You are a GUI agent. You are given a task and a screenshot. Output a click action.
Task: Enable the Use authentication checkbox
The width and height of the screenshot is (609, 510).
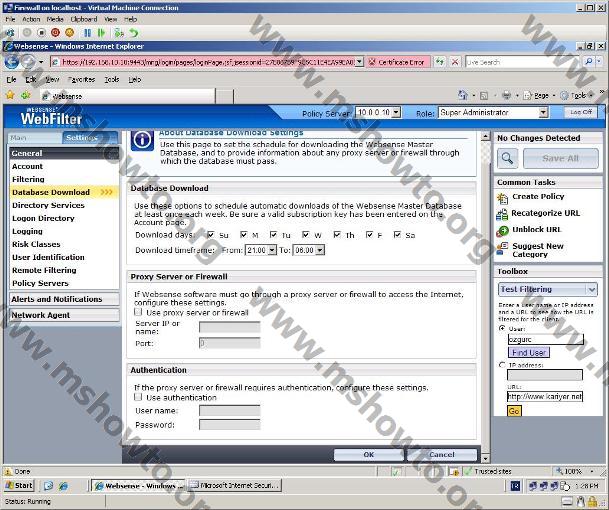click(138, 397)
